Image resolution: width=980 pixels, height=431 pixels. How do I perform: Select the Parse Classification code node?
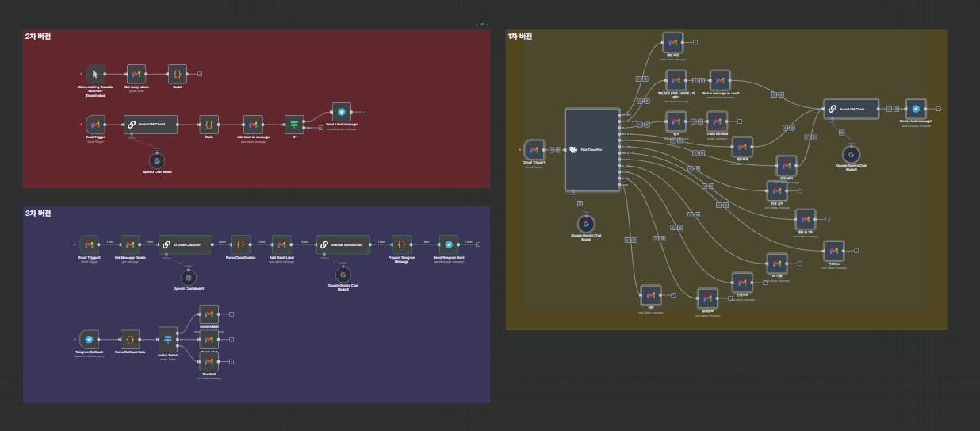(x=240, y=245)
